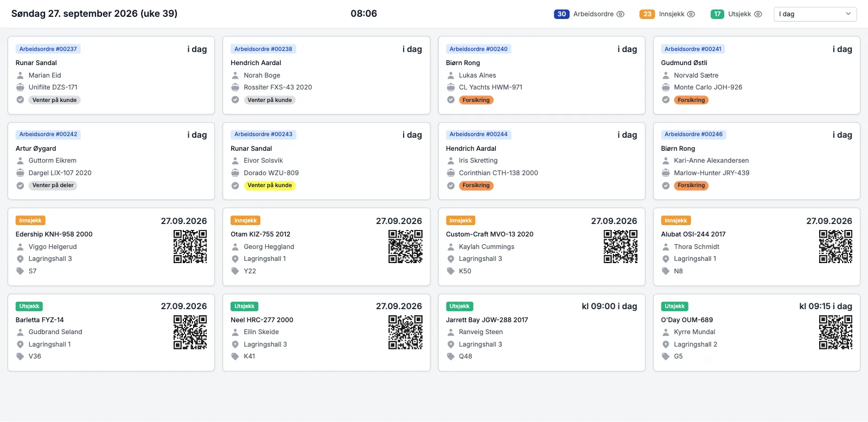This screenshot has height=422, width=868.
Task: Click the boat icon beside Dargel LIX-107 2020
Action: (20, 173)
